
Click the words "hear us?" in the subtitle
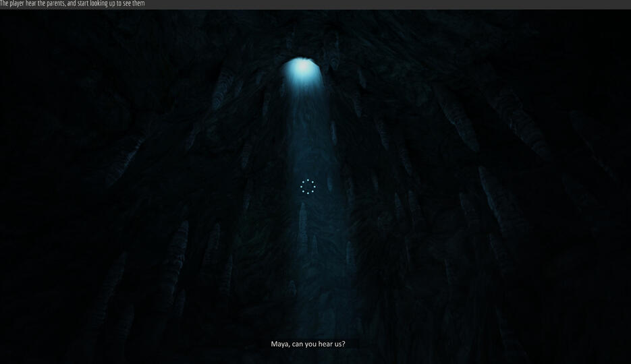click(x=331, y=344)
